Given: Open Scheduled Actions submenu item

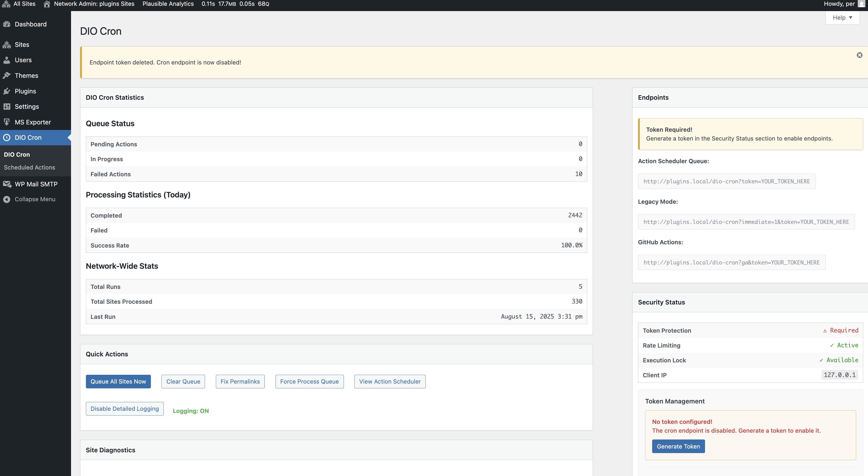Looking at the screenshot, I should [29, 167].
